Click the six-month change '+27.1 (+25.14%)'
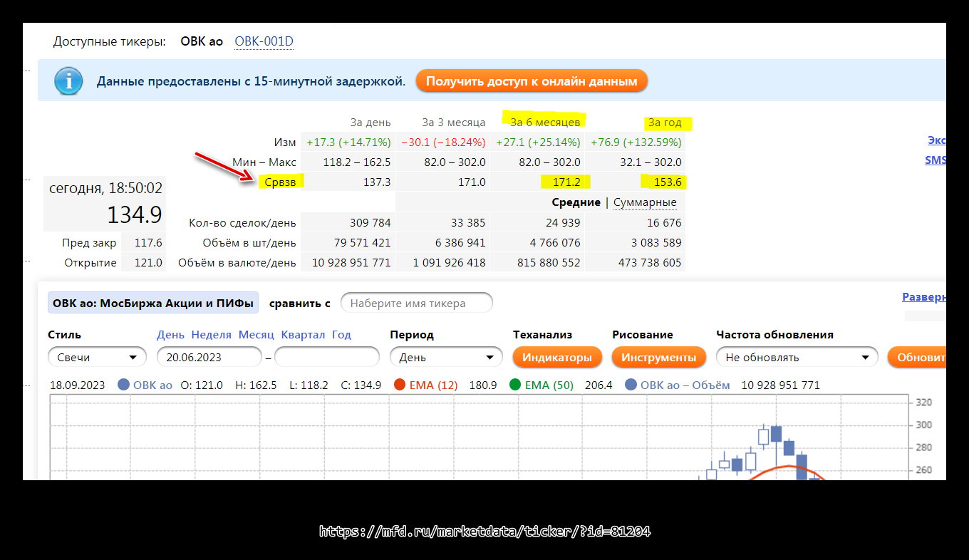 tap(538, 142)
